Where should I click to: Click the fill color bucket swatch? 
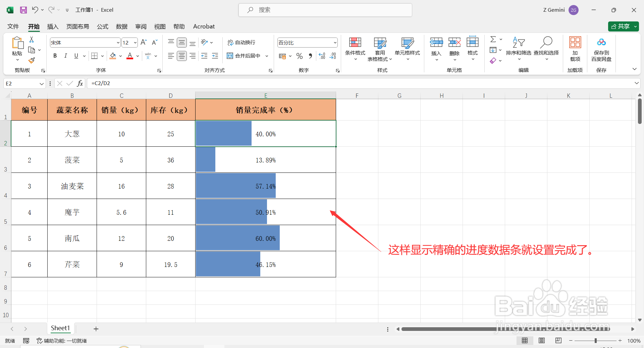(x=113, y=56)
